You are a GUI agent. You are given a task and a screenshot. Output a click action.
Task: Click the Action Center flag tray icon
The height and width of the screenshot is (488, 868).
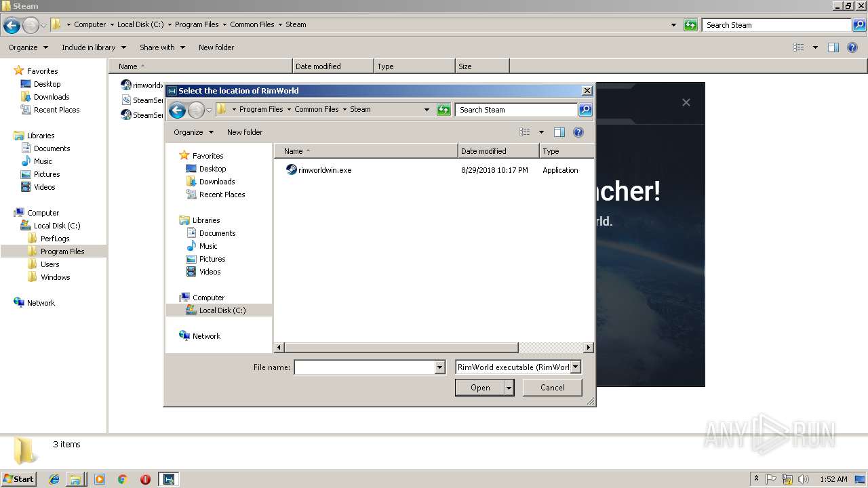[771, 479]
